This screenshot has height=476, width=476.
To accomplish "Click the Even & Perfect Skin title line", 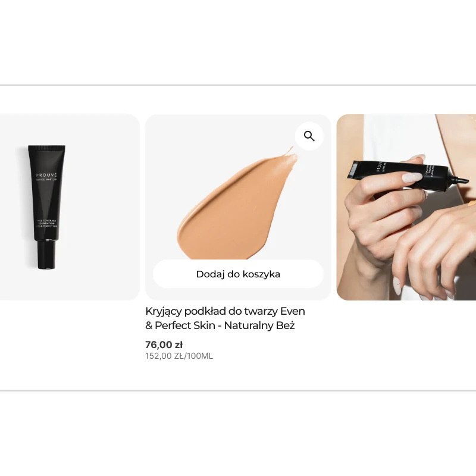I will (220, 325).
